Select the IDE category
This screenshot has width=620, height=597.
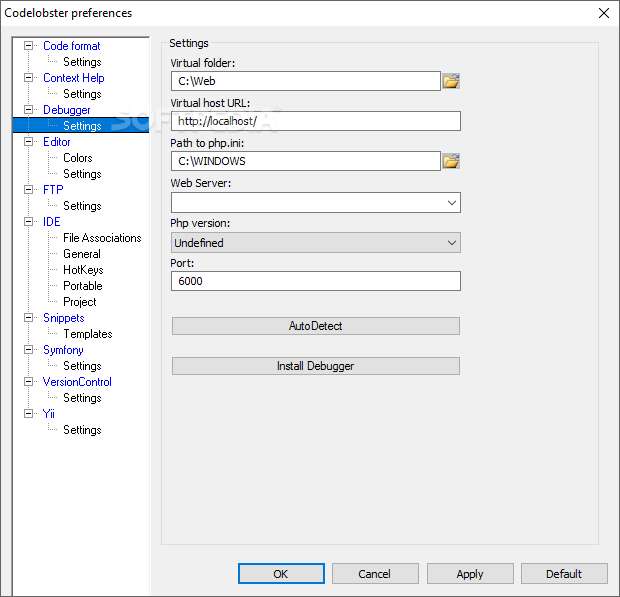click(51, 222)
